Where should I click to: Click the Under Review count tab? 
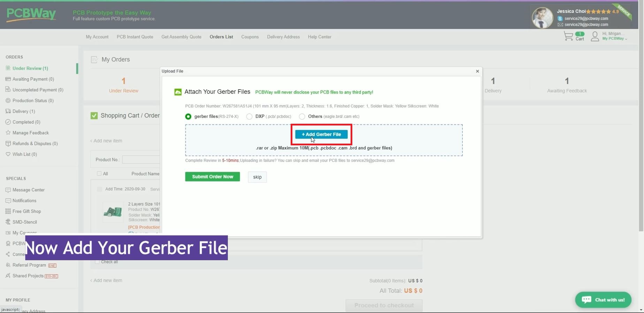click(123, 85)
